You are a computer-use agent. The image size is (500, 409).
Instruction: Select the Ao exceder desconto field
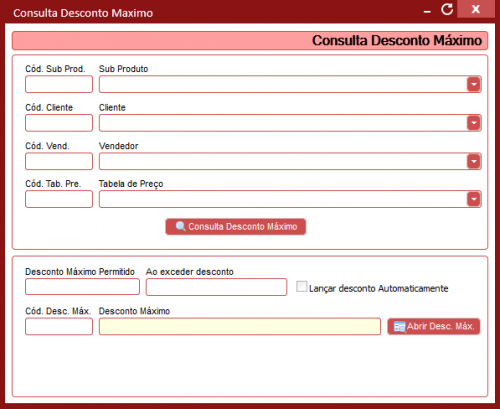click(x=216, y=287)
